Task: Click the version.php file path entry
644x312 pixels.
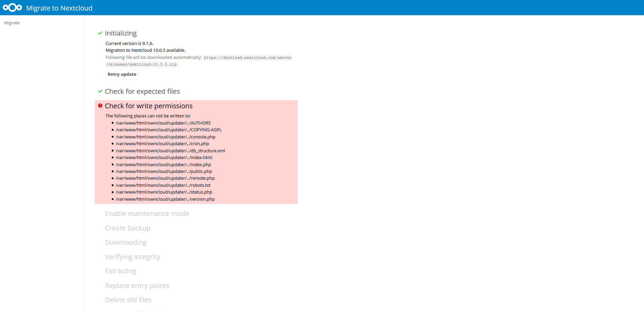Action: 165,199
